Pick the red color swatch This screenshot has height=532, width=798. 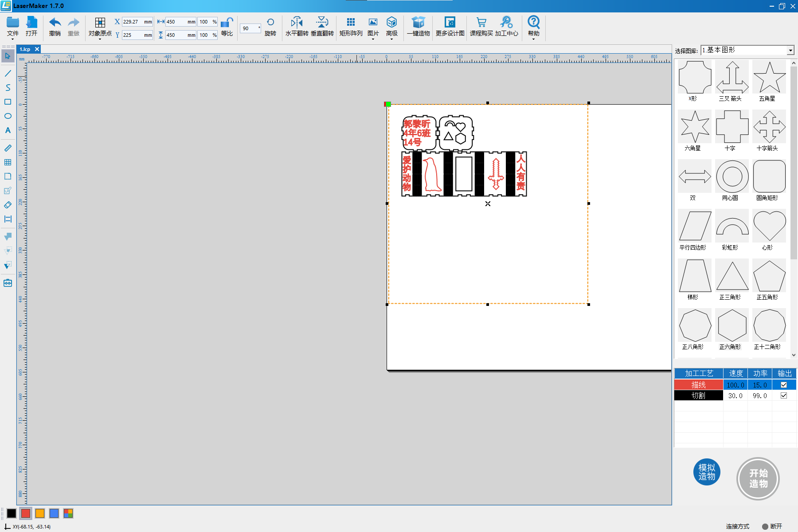[26, 513]
